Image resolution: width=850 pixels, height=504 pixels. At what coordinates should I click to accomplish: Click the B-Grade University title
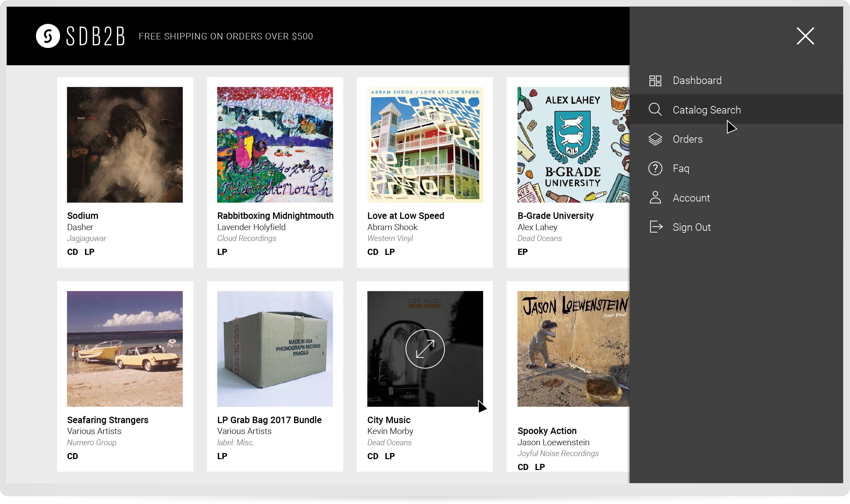point(555,216)
